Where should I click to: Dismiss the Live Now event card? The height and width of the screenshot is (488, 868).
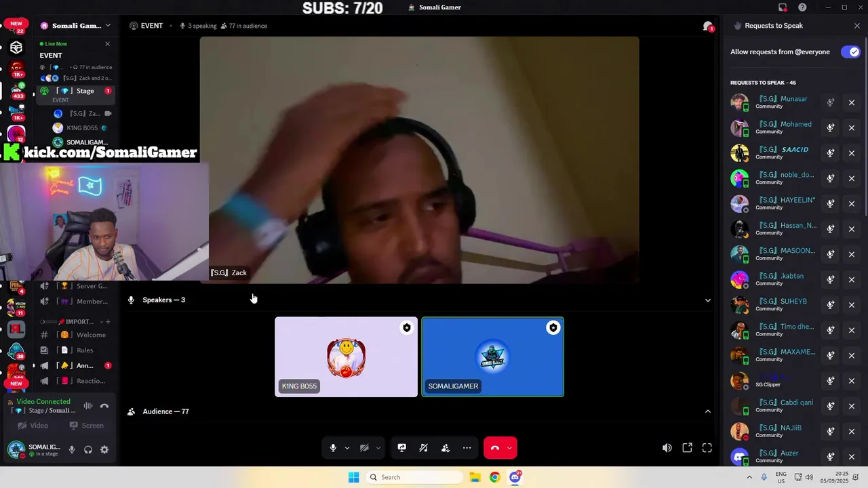(x=107, y=44)
